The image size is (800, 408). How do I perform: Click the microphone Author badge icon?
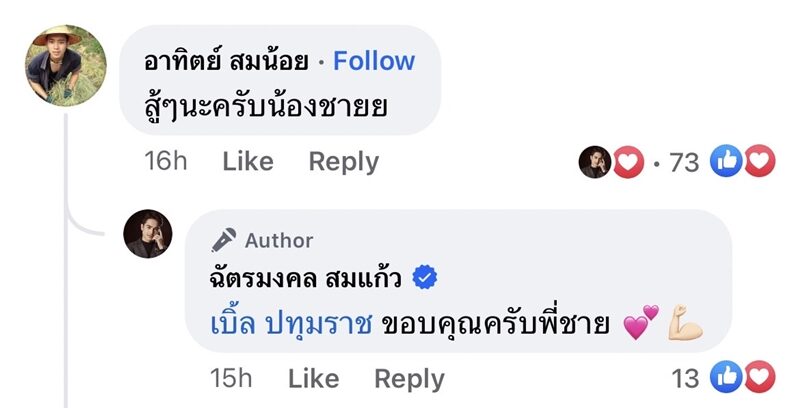(x=224, y=240)
